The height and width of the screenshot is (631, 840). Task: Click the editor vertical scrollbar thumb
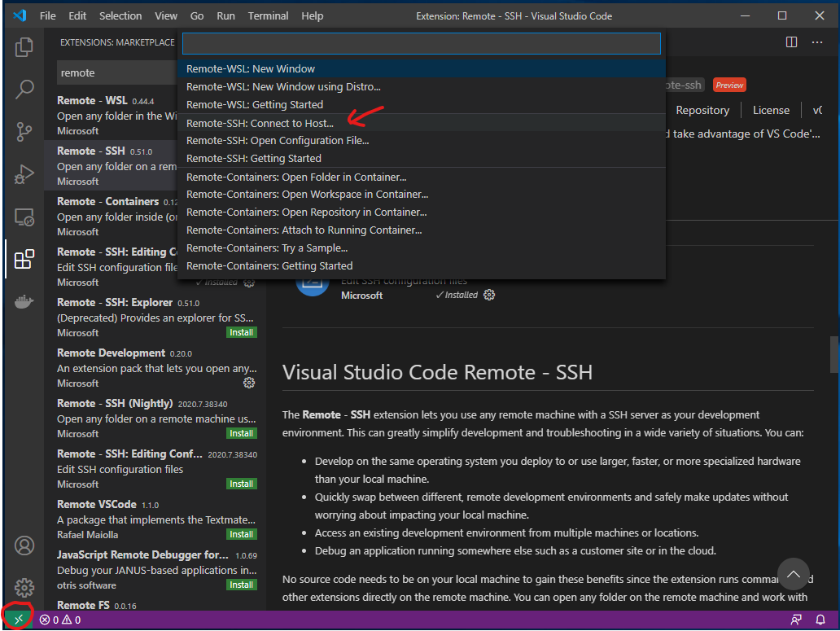834,354
